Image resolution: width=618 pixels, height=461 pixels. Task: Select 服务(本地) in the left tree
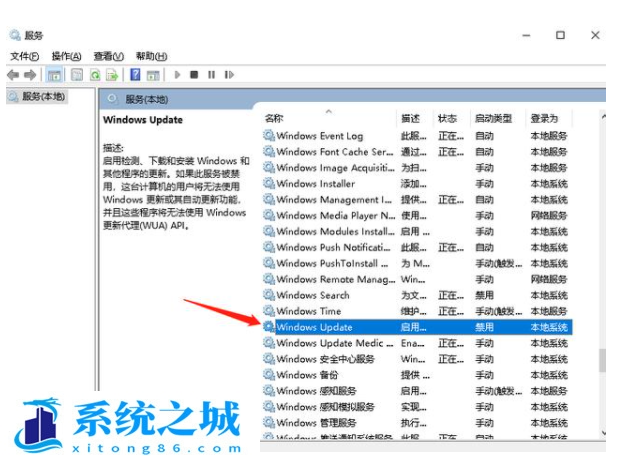tap(37, 97)
